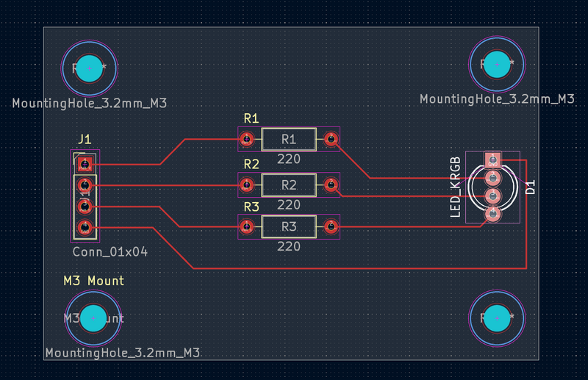Screen dimensions: 588x380
Task: Click the yellow M3 Mount silkscreen text
Action: pyautogui.click(x=94, y=281)
